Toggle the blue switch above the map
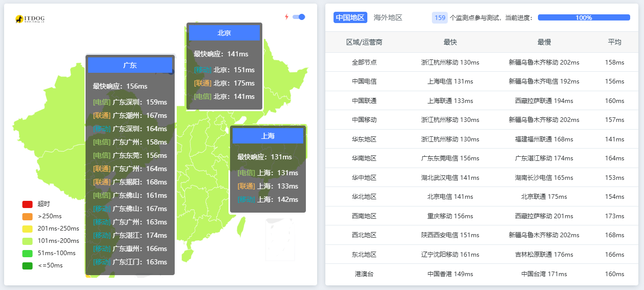This screenshot has height=290, width=644. [299, 17]
